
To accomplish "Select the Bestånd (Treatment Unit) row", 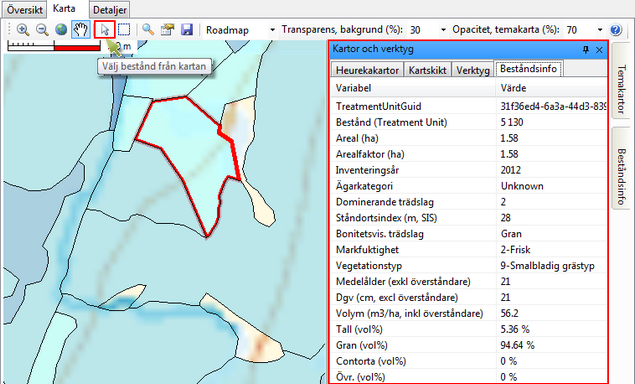I will click(x=469, y=122).
